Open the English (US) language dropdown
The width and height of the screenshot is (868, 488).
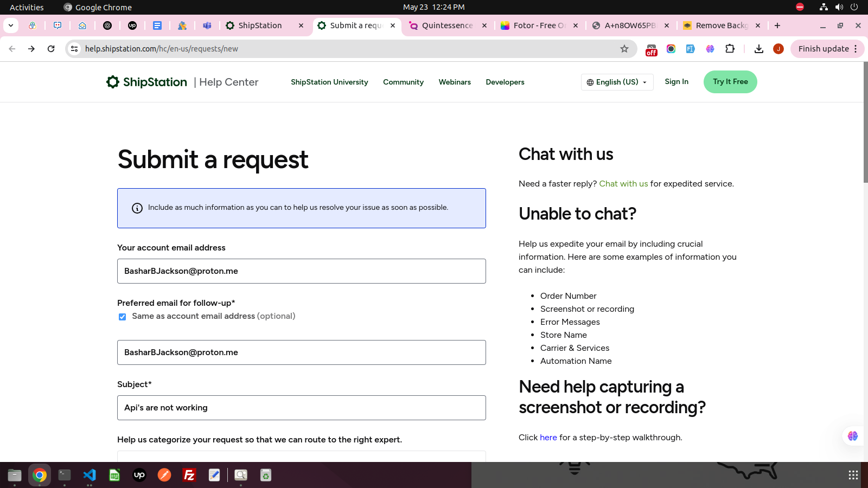pos(617,82)
